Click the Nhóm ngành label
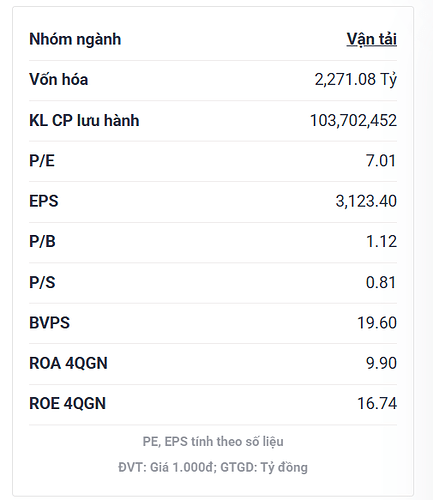Image resolution: width=433 pixels, height=500 pixels. [75, 39]
